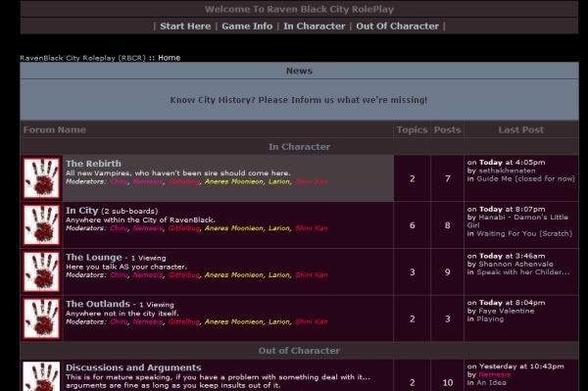View last post thread Guide Me
Viewport: 588px width, 391px height.
click(525, 178)
